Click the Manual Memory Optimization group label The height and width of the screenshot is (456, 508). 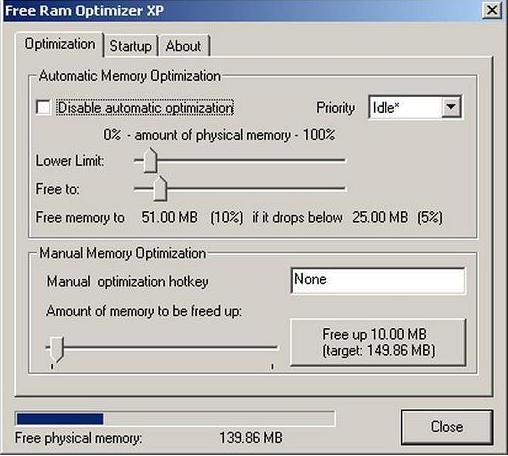pos(123,253)
